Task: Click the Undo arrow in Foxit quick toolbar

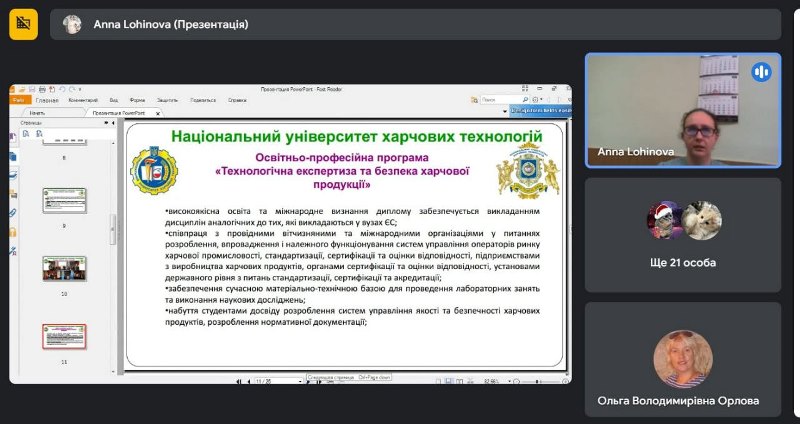Action: click(x=62, y=89)
